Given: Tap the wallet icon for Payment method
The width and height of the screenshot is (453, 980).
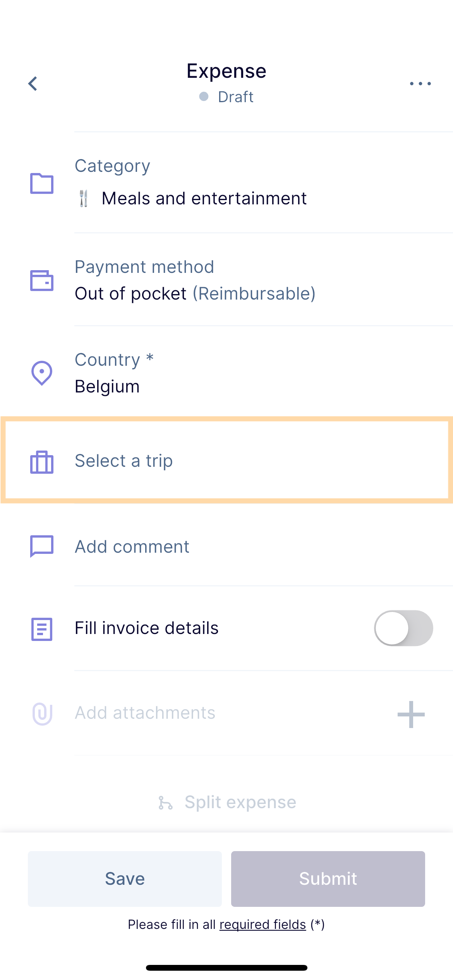Looking at the screenshot, I should (42, 280).
